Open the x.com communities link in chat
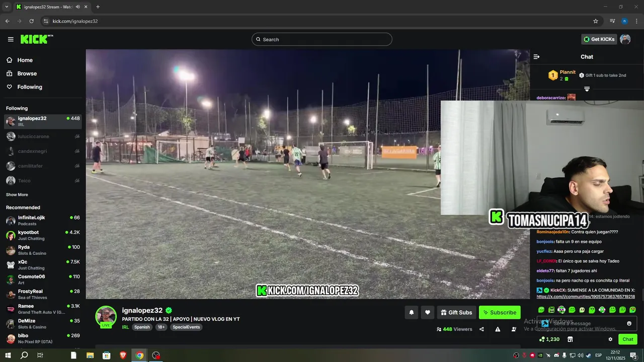The width and height of the screenshot is (644, 362). pos(586,297)
